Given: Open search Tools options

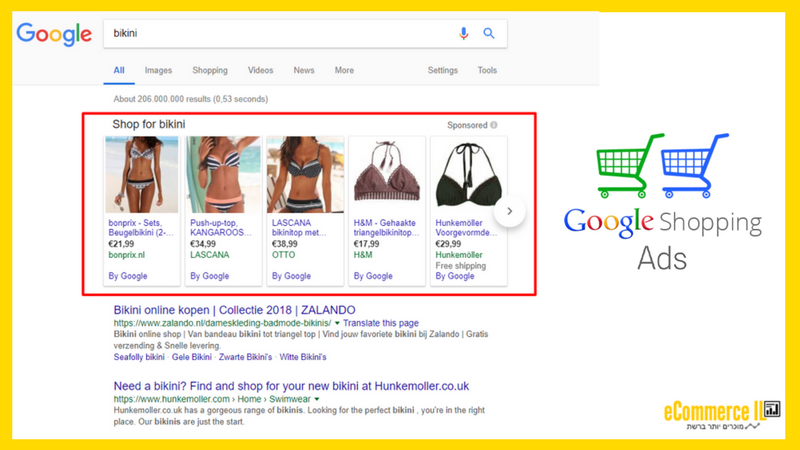Looking at the screenshot, I should click(x=487, y=70).
